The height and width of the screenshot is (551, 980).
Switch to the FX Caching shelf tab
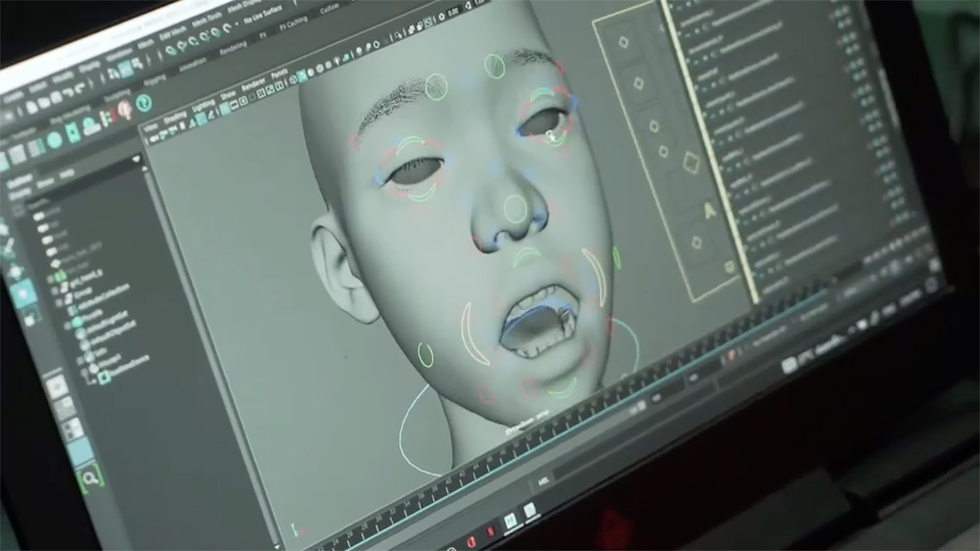point(293,23)
